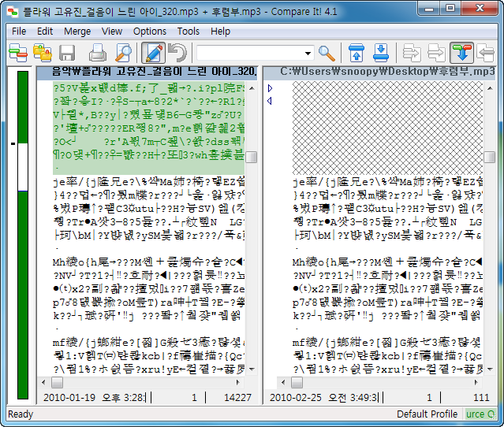The height and width of the screenshot is (427, 504).
Task: Click the right pane file path header
Action: pyautogui.click(x=386, y=72)
